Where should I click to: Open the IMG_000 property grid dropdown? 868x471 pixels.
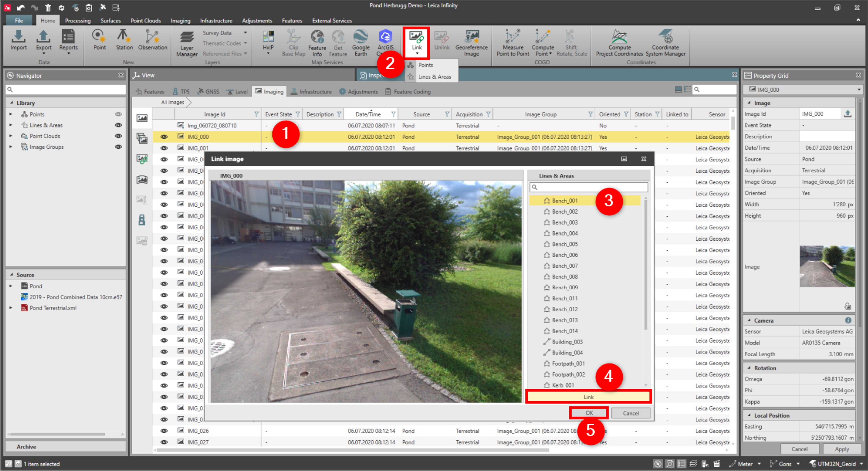(x=859, y=90)
